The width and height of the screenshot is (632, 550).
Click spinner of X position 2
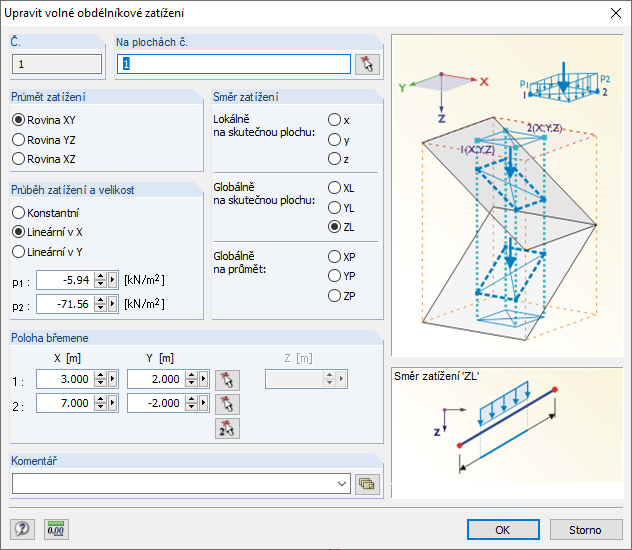100,403
